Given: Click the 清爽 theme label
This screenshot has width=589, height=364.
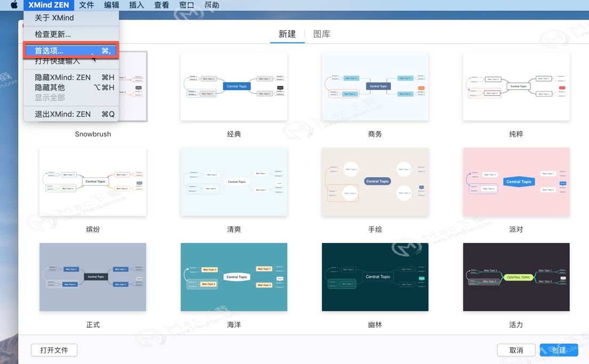Looking at the screenshot, I should (x=234, y=229).
